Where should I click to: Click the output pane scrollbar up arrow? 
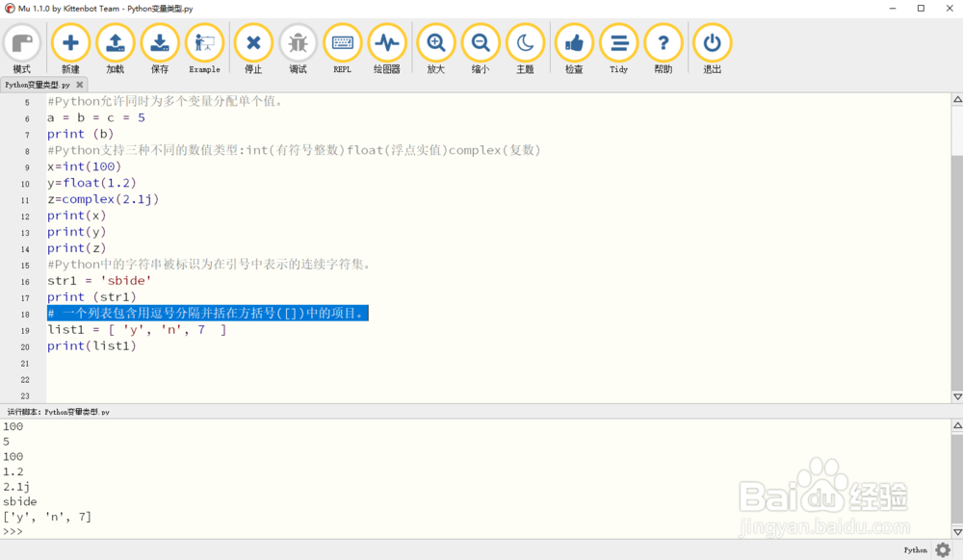(x=957, y=425)
